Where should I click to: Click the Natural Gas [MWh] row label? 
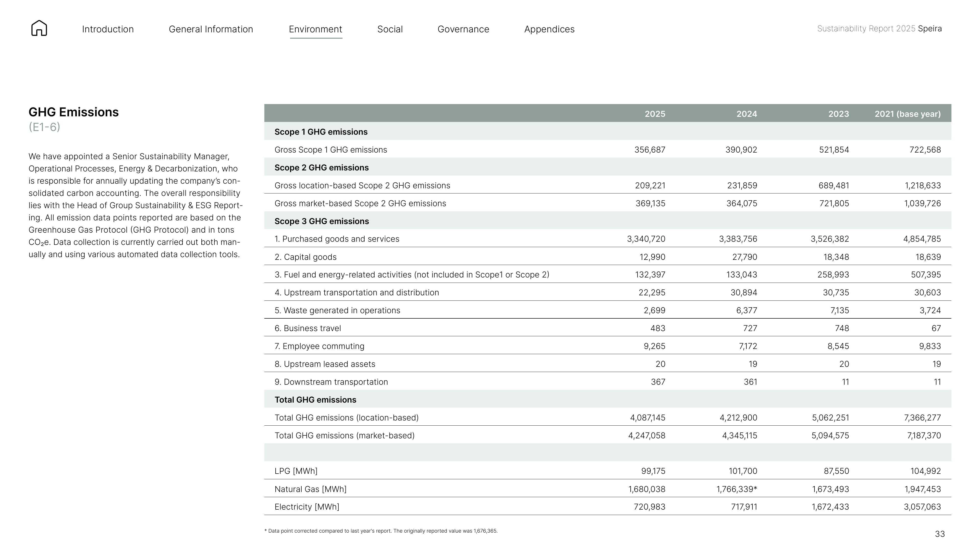(x=310, y=489)
